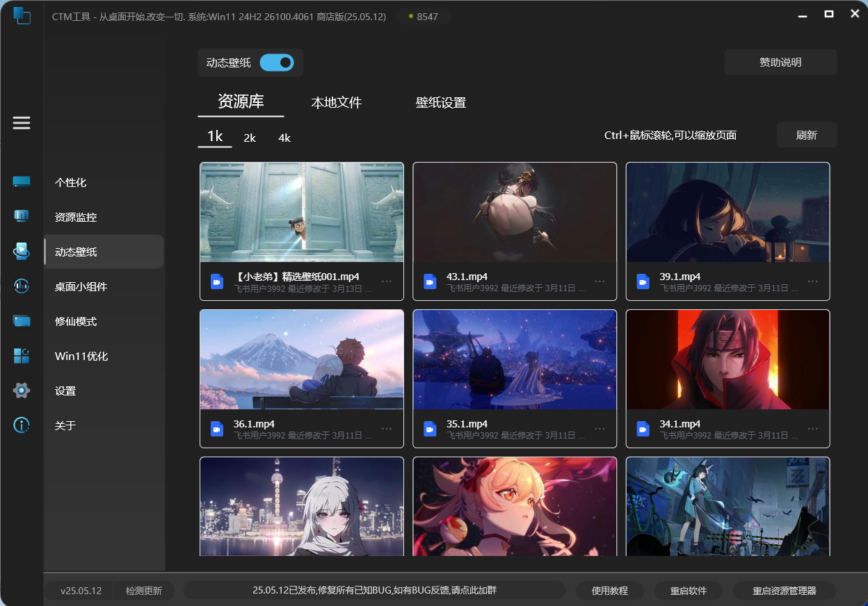The image size is (868, 606).
Task: Click the 重启资源管理器 button
Action: 785,591
